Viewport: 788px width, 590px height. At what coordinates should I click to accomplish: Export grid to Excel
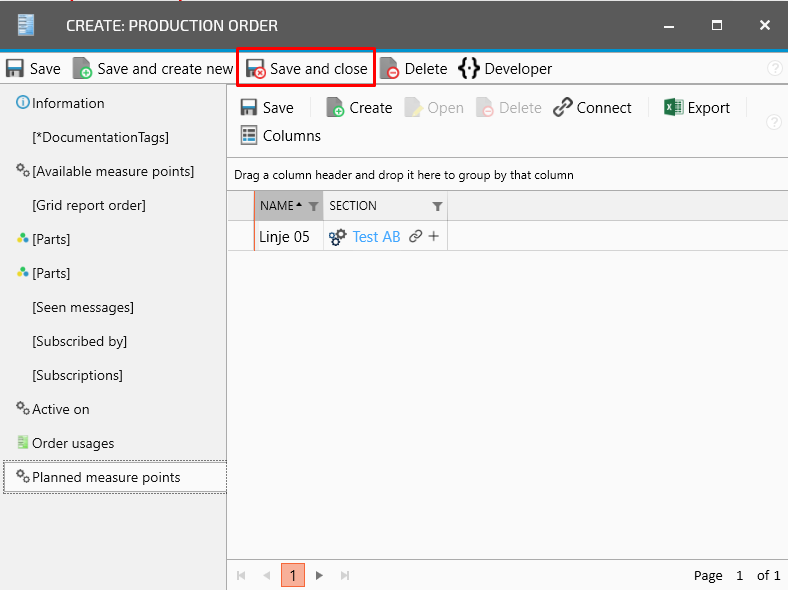[x=697, y=108]
